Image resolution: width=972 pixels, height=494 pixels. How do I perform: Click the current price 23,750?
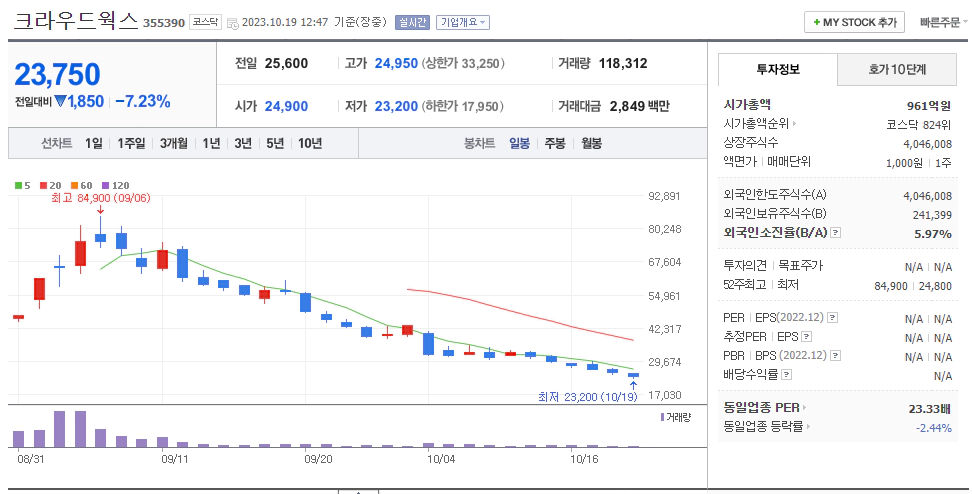click(57, 74)
